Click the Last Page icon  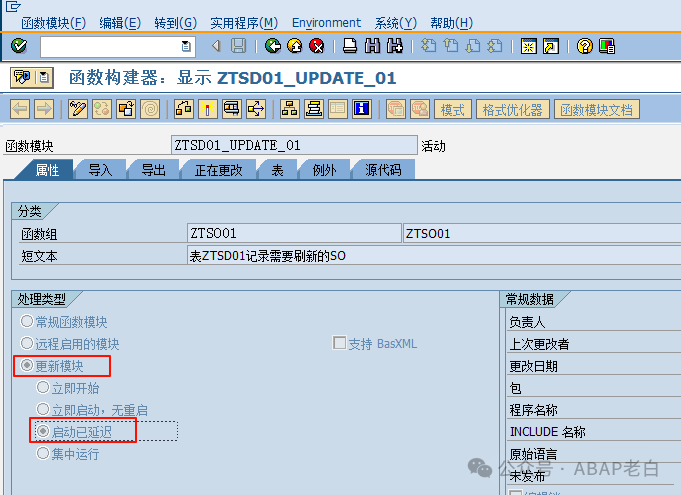click(x=495, y=46)
